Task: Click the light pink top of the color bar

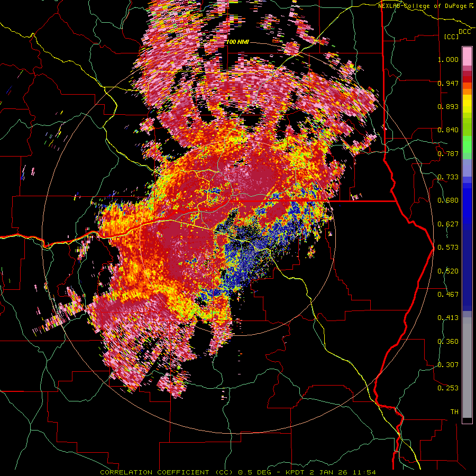Action: click(467, 56)
